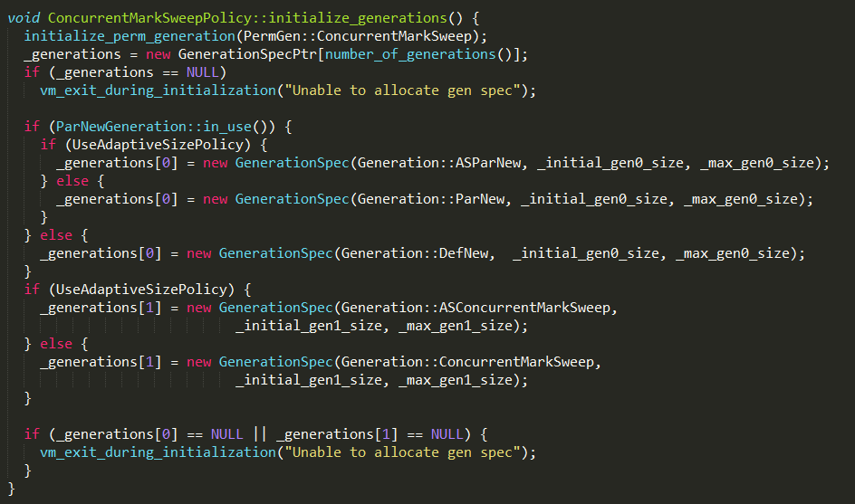
Task: Click _initial_gen1_size below ASConcurrentMarkSweep
Action: (308, 326)
